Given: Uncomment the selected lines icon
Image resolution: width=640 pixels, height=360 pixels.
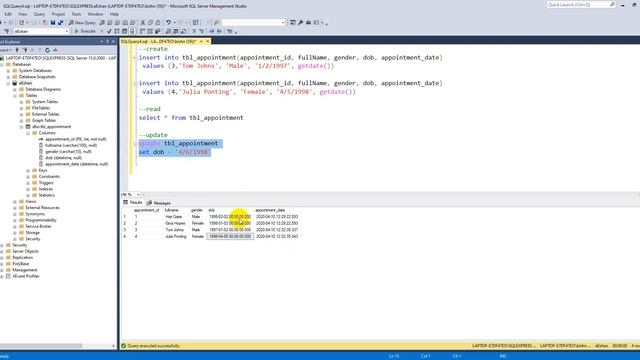Looking at the screenshot, I should pos(201,31).
